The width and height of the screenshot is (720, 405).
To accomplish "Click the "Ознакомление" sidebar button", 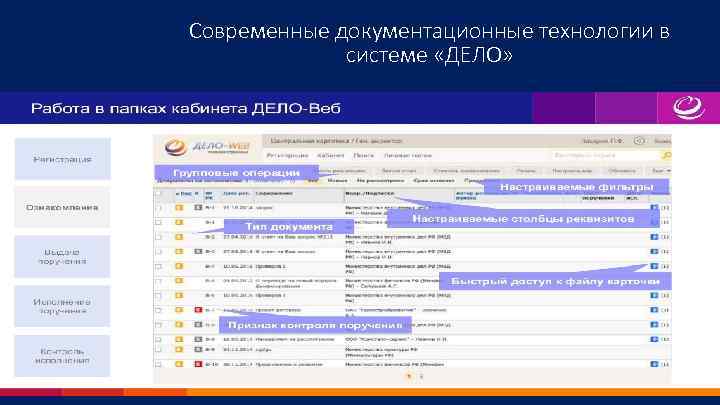I will [x=62, y=207].
